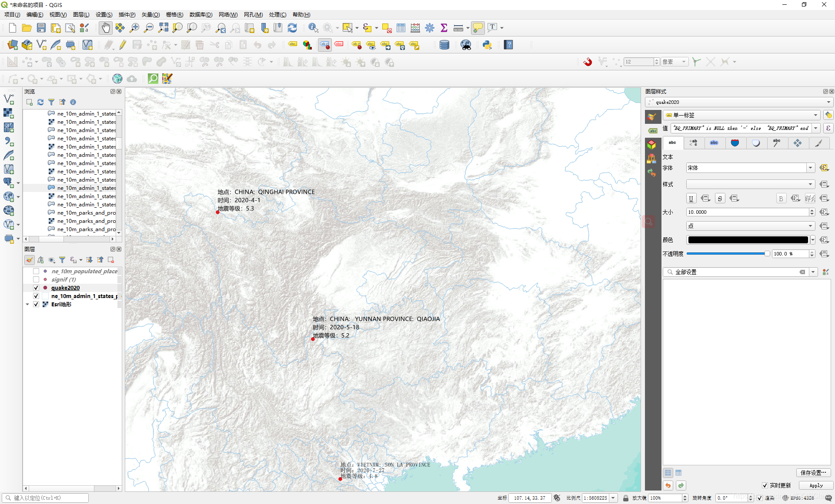The width and height of the screenshot is (835, 504).
Task: Open the 插件(P) plugins menu
Action: click(x=127, y=14)
